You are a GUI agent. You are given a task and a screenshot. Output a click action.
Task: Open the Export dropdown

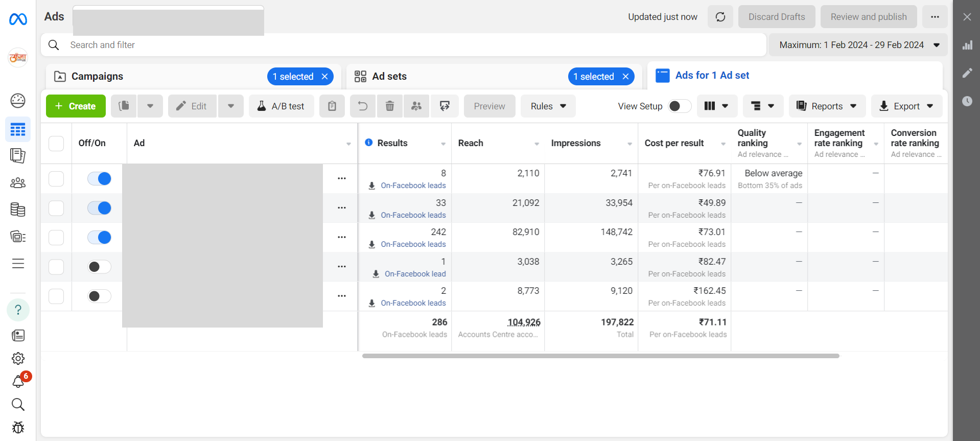(906, 106)
